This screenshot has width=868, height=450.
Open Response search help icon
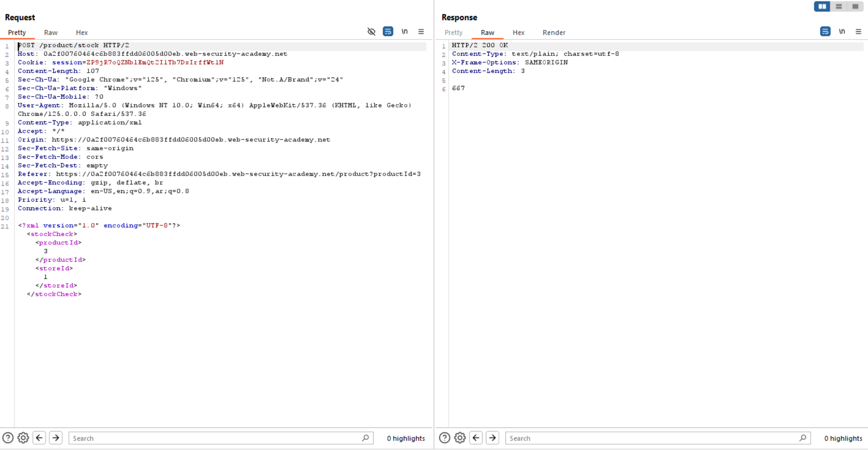445,438
